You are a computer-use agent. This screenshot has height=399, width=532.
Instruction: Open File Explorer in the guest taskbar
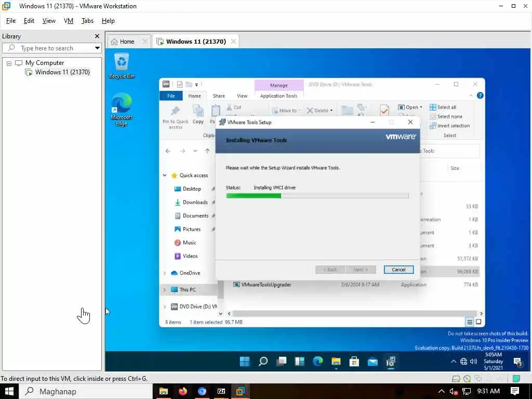click(336, 362)
